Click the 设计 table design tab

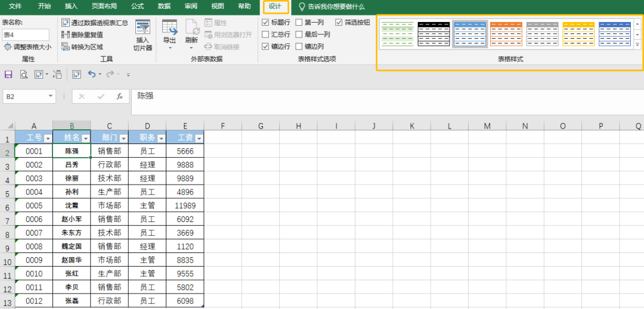pyautogui.click(x=275, y=7)
